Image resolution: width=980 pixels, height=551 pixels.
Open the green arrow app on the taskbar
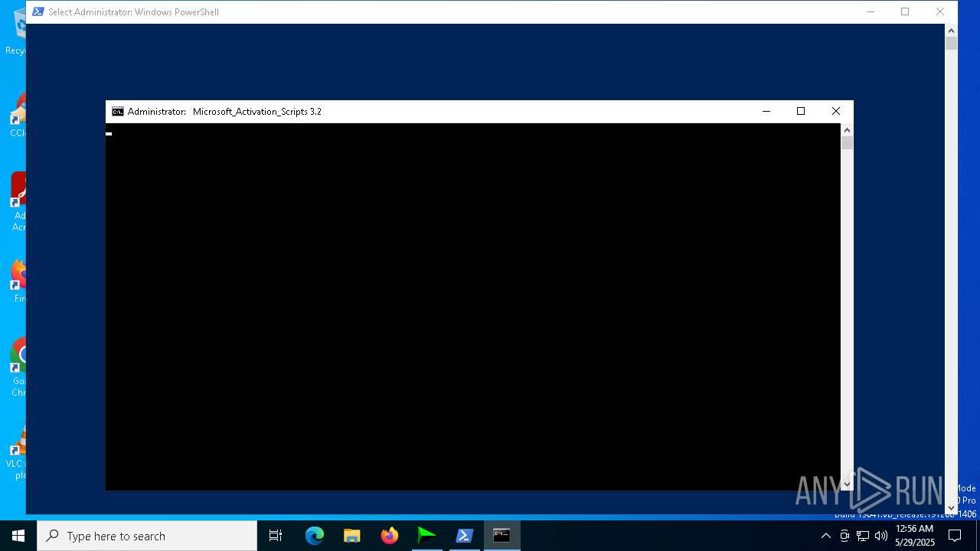coord(427,536)
